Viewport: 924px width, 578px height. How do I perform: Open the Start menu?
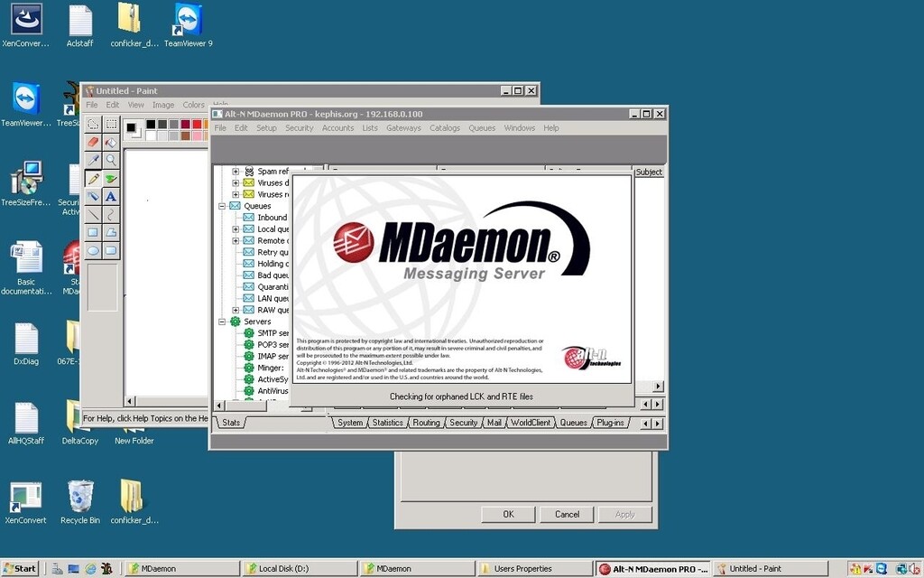[18, 569]
